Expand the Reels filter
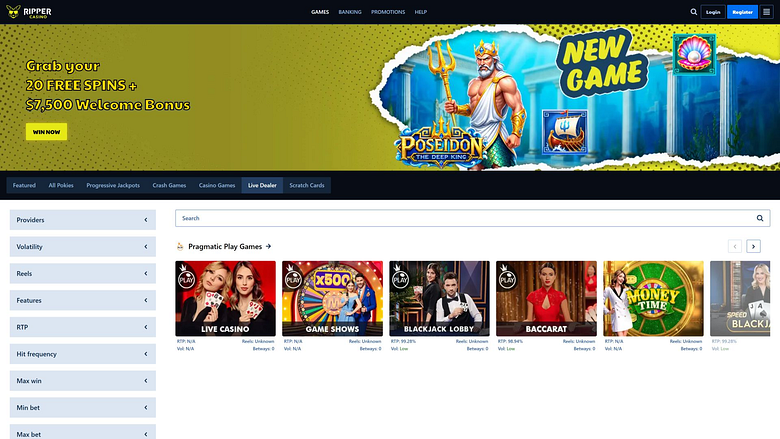 83,273
